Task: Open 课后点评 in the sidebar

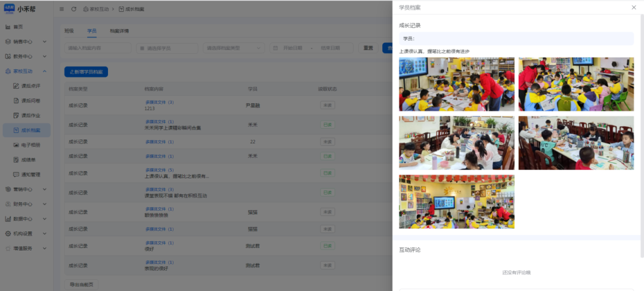Action: click(x=30, y=86)
